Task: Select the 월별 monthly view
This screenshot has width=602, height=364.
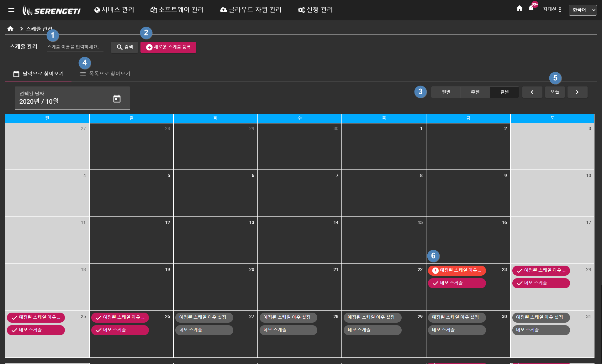Action: pyautogui.click(x=504, y=92)
